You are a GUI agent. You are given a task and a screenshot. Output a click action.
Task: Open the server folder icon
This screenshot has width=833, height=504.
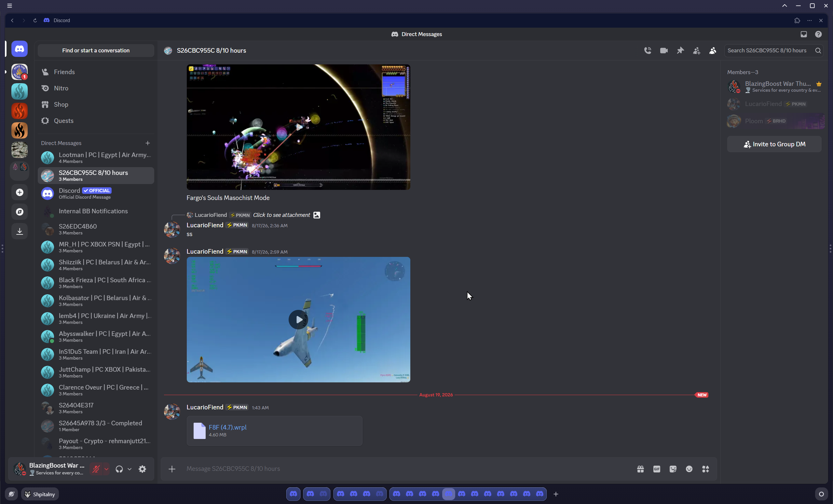click(x=20, y=170)
